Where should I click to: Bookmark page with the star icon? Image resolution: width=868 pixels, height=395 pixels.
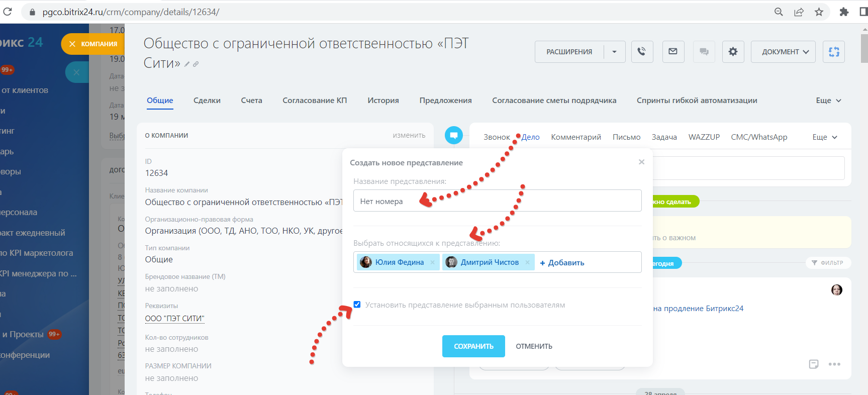tap(819, 12)
